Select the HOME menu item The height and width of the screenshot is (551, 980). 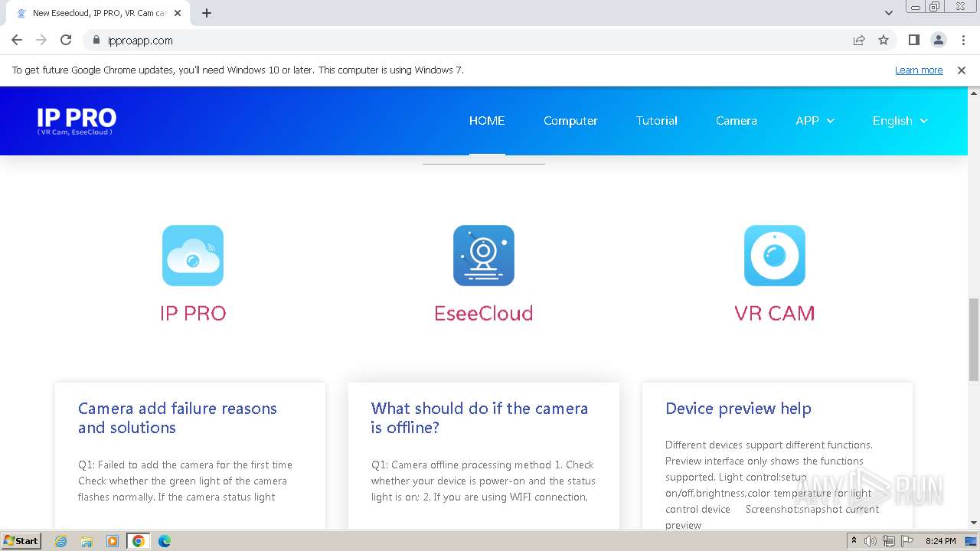tap(487, 121)
